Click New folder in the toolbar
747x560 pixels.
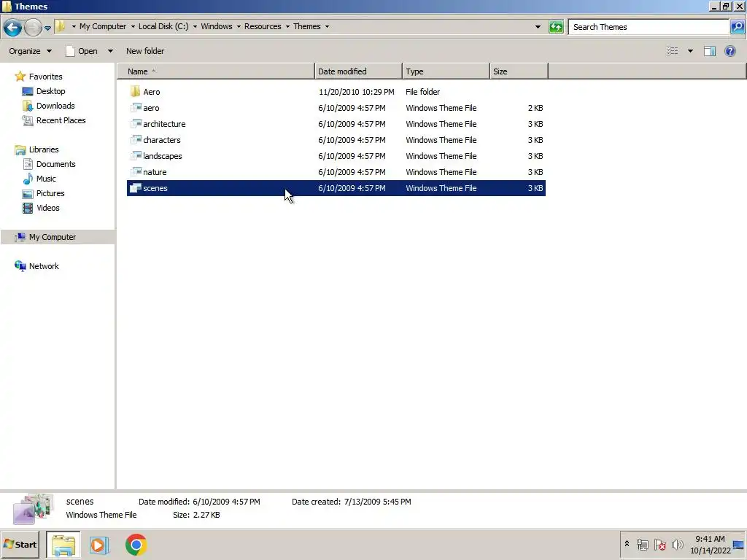[145, 51]
